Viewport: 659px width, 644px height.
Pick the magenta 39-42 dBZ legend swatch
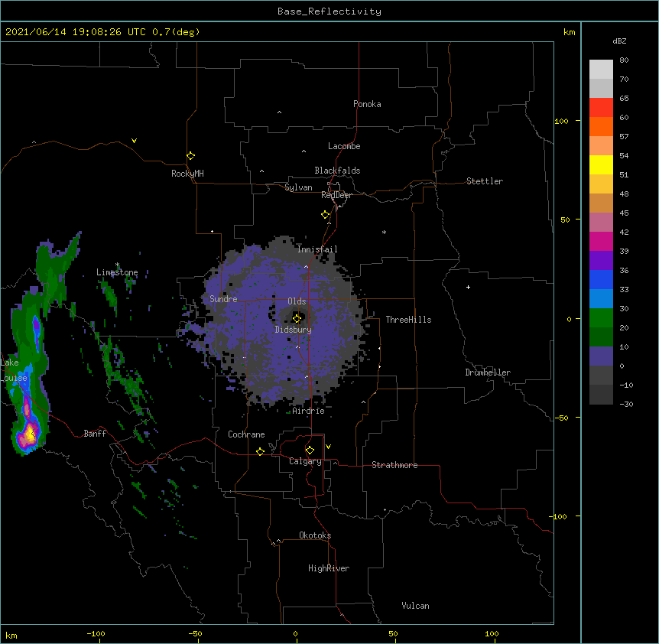[601, 241]
